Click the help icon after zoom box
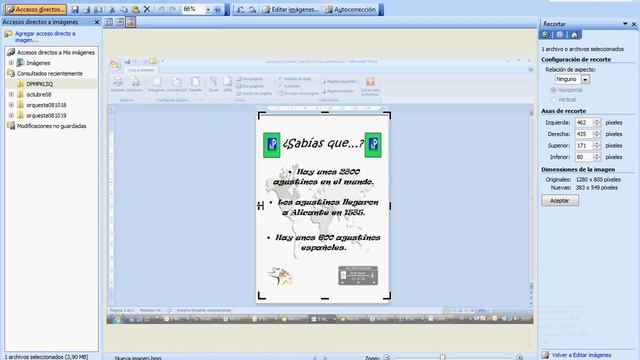This screenshot has height=360, width=640. tap(218, 9)
